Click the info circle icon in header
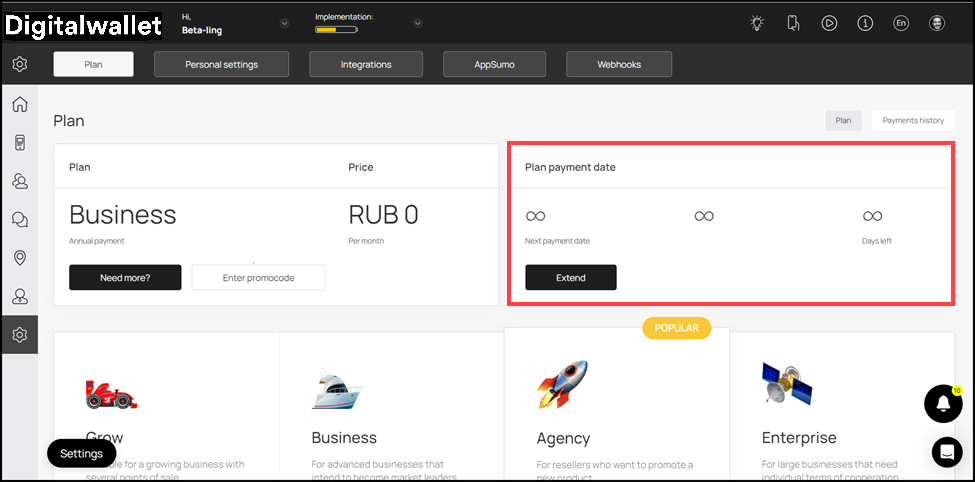This screenshot has width=975, height=482. [865, 23]
